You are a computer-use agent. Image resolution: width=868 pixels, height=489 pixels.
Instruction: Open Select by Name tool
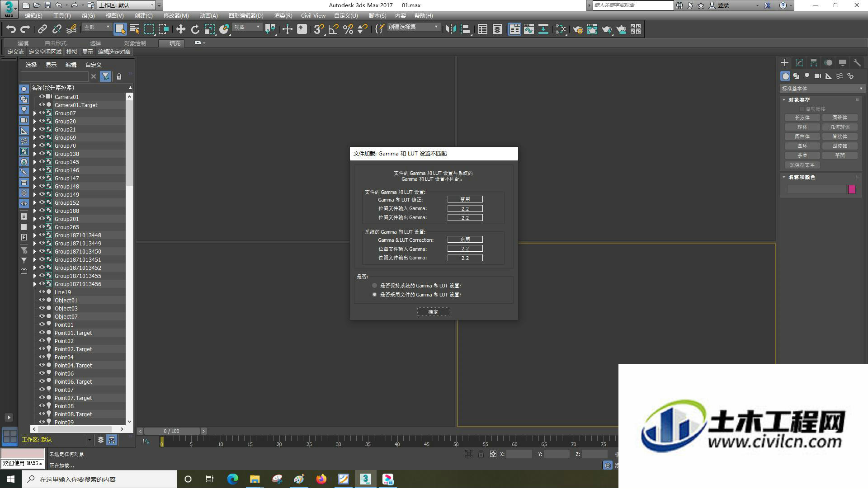tap(134, 29)
